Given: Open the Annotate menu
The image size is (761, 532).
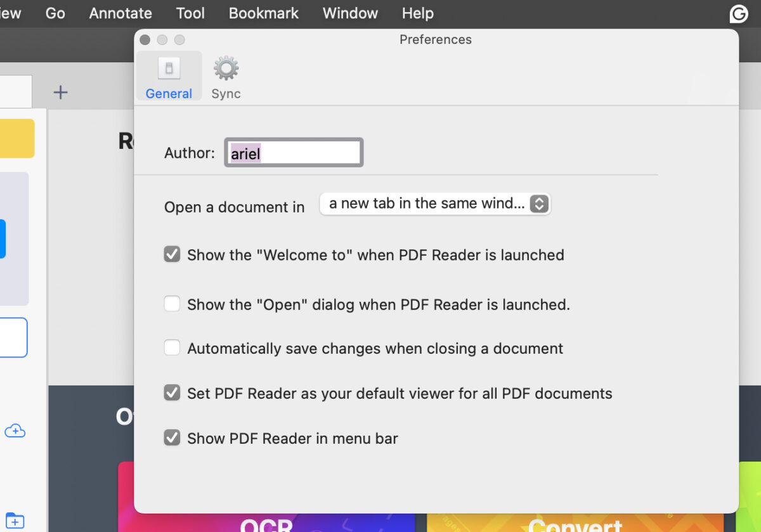Looking at the screenshot, I should pos(120,13).
